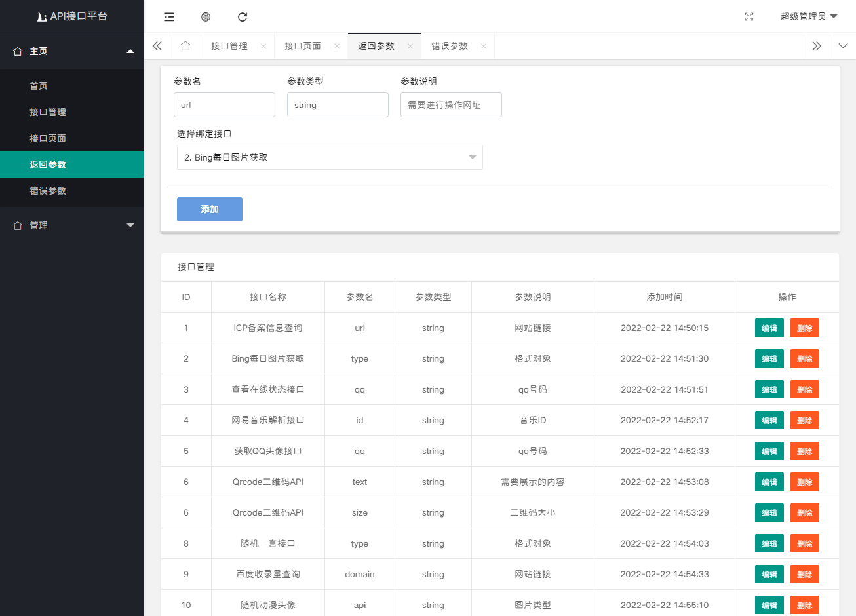The height and width of the screenshot is (616, 856).
Task: Edit the 随机动漫头像 row
Action: pos(769,606)
